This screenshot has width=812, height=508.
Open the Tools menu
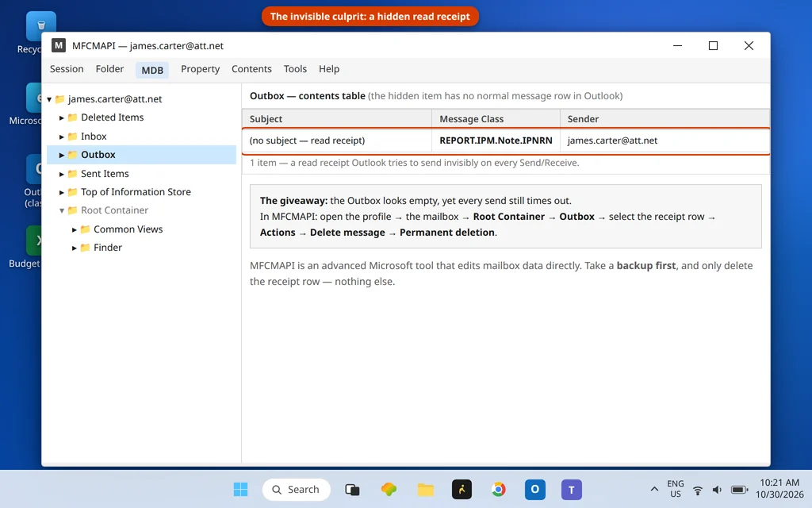295,69
